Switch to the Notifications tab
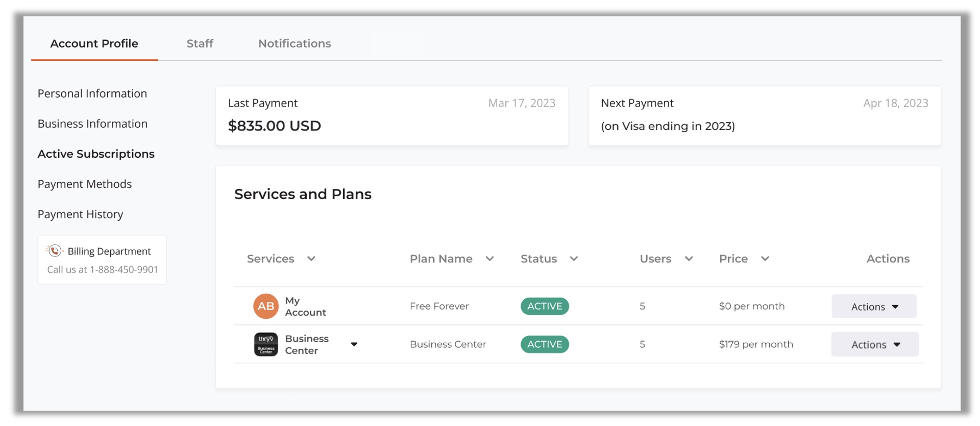 click(295, 43)
